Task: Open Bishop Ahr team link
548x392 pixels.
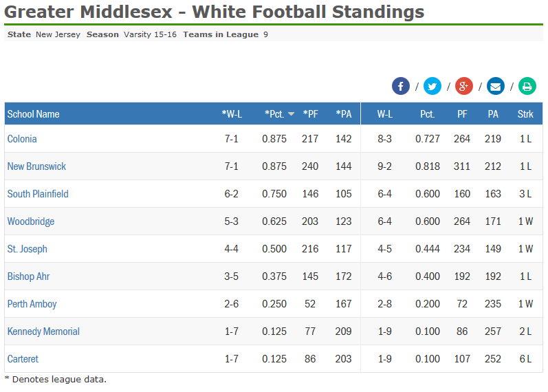Action: 28,276
